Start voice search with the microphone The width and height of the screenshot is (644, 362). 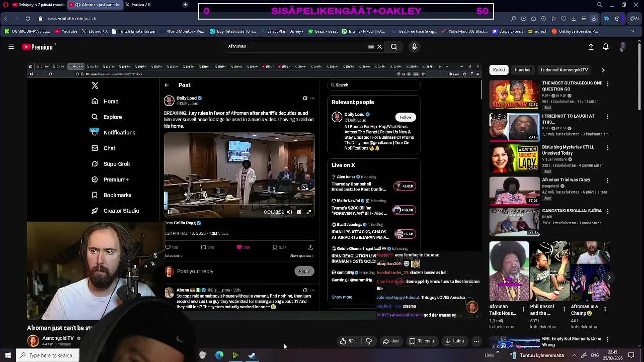[414, 47]
